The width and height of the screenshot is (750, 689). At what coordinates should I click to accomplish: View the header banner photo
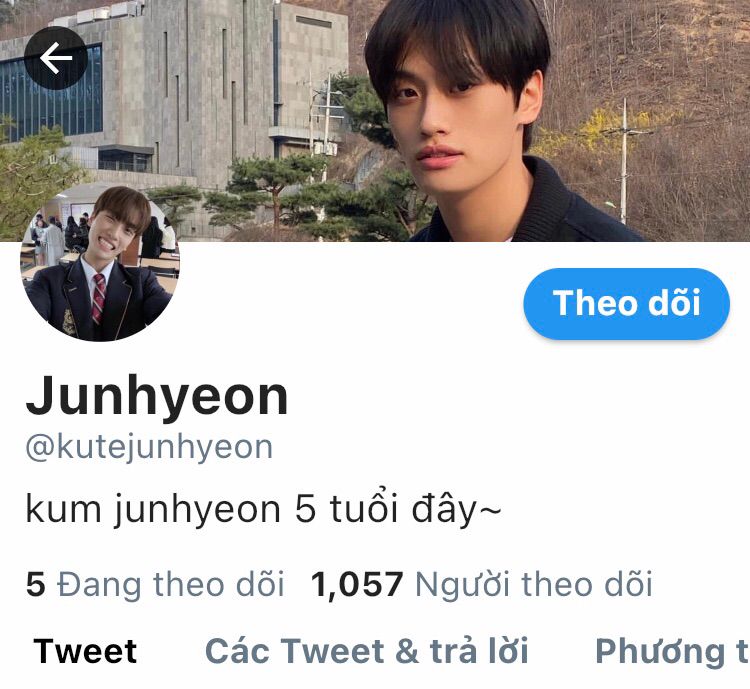[x=375, y=120]
